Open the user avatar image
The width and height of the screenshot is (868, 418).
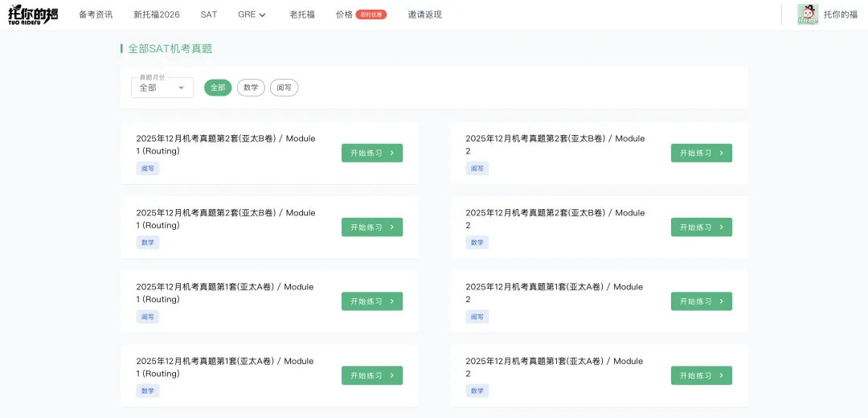808,15
